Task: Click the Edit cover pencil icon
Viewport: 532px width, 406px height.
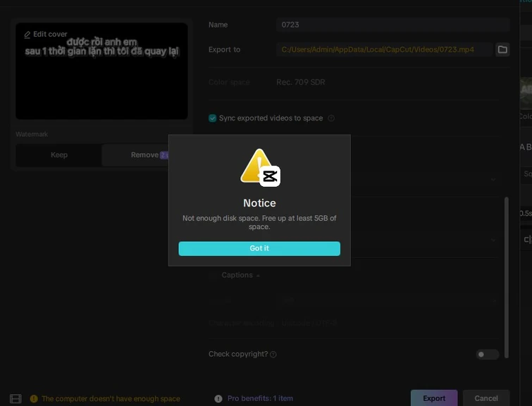Action: (x=27, y=35)
